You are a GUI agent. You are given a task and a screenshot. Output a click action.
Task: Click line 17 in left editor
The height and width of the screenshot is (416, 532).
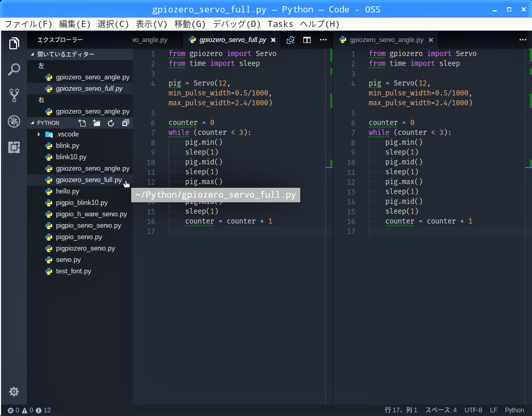[x=246, y=231]
